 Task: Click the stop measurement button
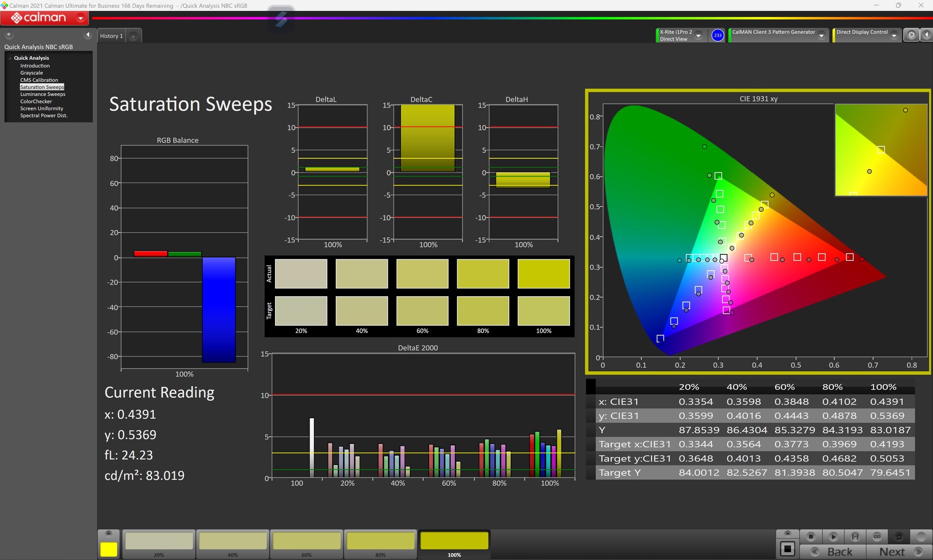[811, 537]
